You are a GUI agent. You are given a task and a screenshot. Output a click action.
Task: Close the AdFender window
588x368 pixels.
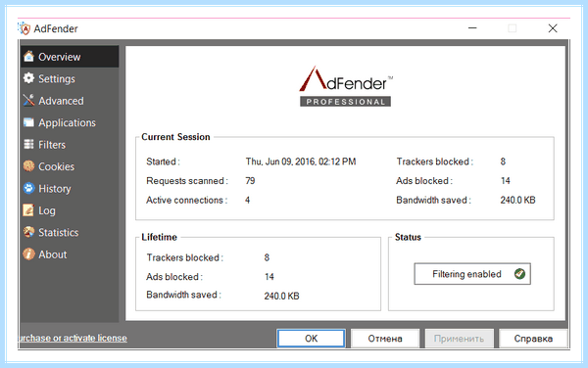(x=553, y=28)
